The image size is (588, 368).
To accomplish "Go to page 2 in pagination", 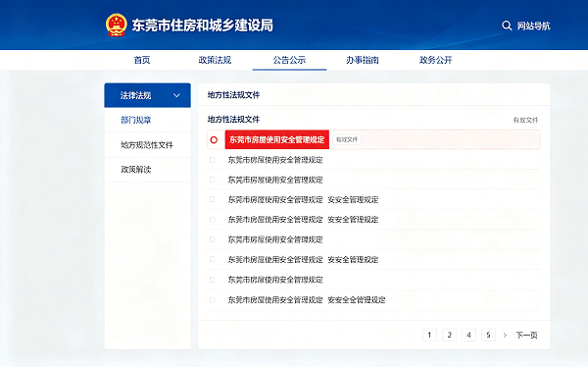I will pyautogui.click(x=449, y=335).
